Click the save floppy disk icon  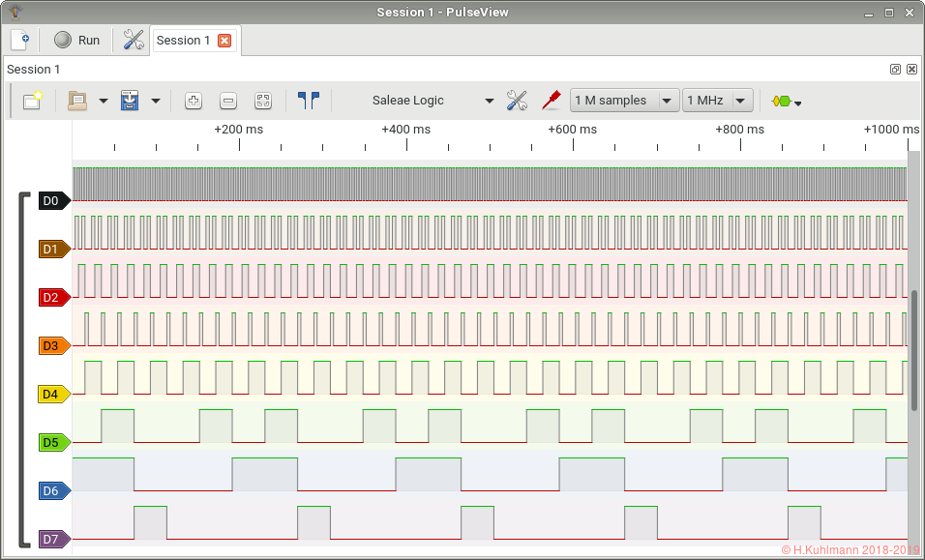[130, 101]
